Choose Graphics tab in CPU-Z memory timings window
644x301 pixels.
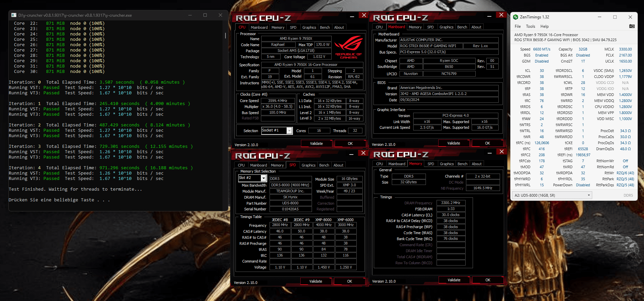(x=447, y=164)
